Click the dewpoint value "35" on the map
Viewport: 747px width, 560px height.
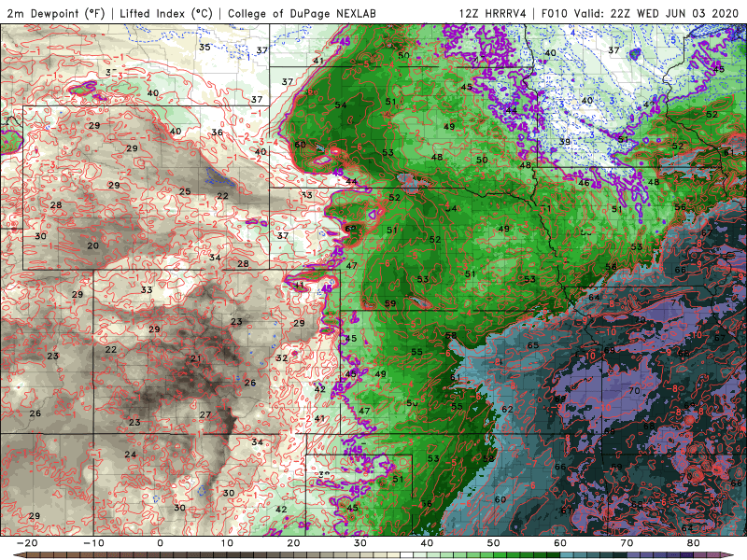click(x=204, y=48)
